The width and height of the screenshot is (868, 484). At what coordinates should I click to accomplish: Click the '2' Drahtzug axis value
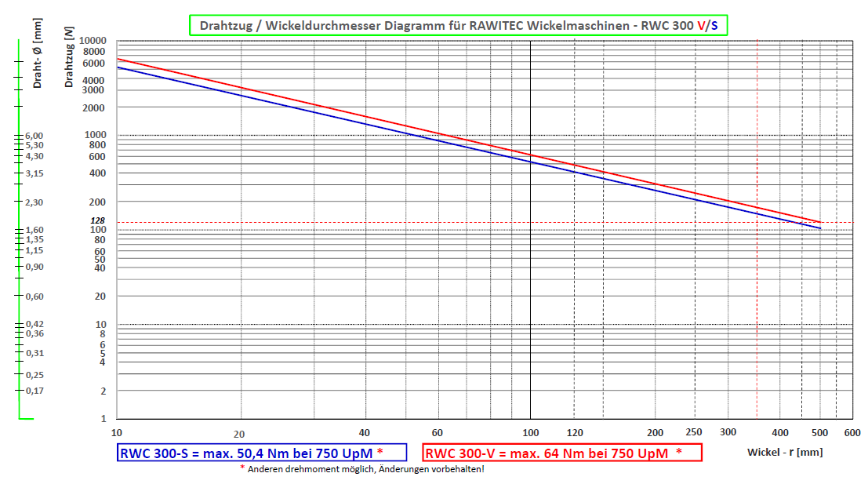click(x=103, y=391)
